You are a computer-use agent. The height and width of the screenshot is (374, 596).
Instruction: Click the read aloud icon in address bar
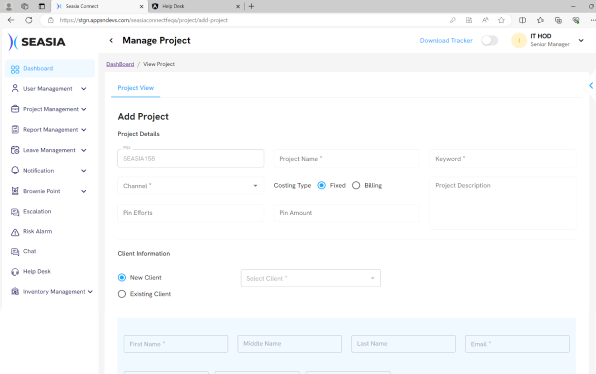coord(485,20)
